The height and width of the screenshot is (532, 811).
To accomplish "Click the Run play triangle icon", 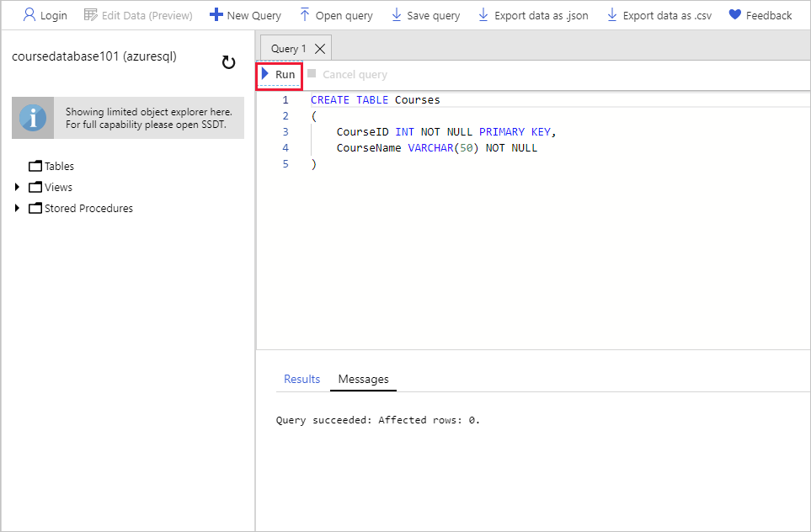I will tap(265, 74).
